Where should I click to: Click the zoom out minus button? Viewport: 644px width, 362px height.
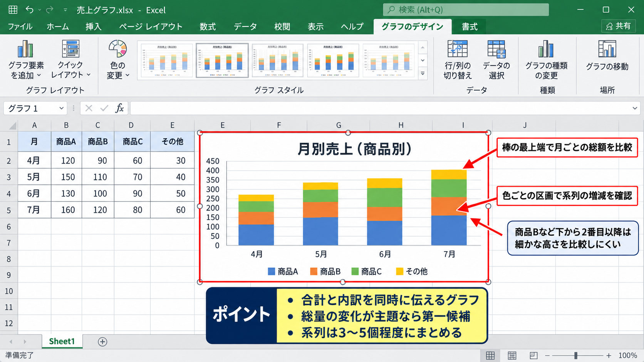click(547, 356)
